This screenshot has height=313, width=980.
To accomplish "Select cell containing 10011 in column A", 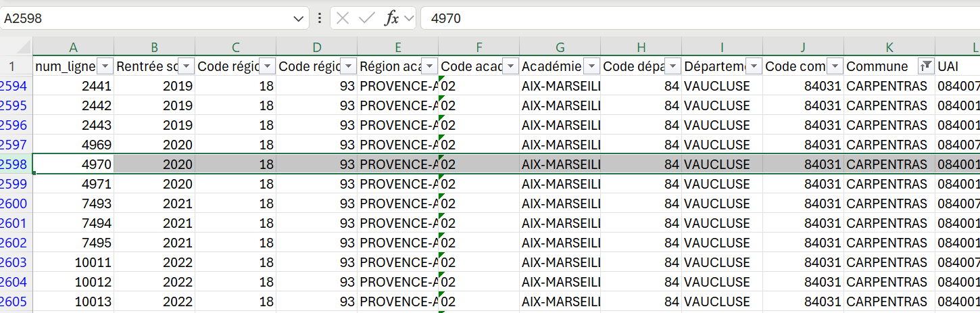I will click(x=73, y=262).
